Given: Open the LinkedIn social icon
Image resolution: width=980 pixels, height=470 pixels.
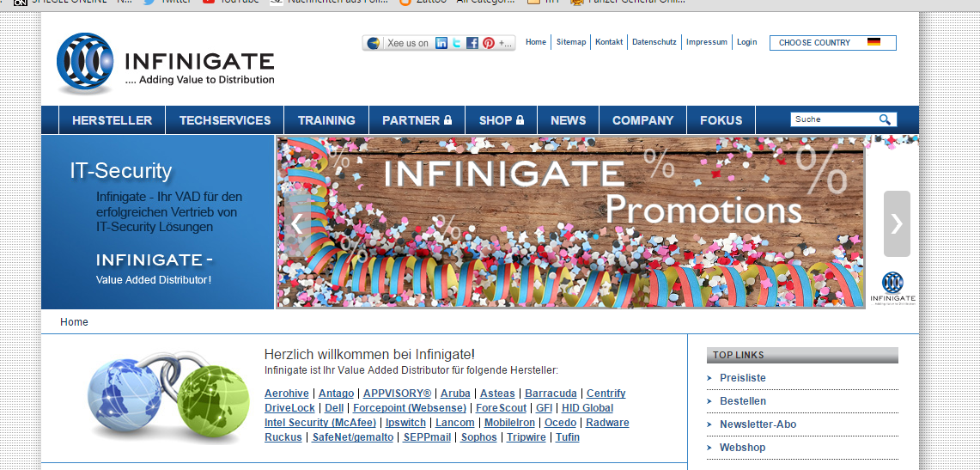Looking at the screenshot, I should (x=441, y=43).
